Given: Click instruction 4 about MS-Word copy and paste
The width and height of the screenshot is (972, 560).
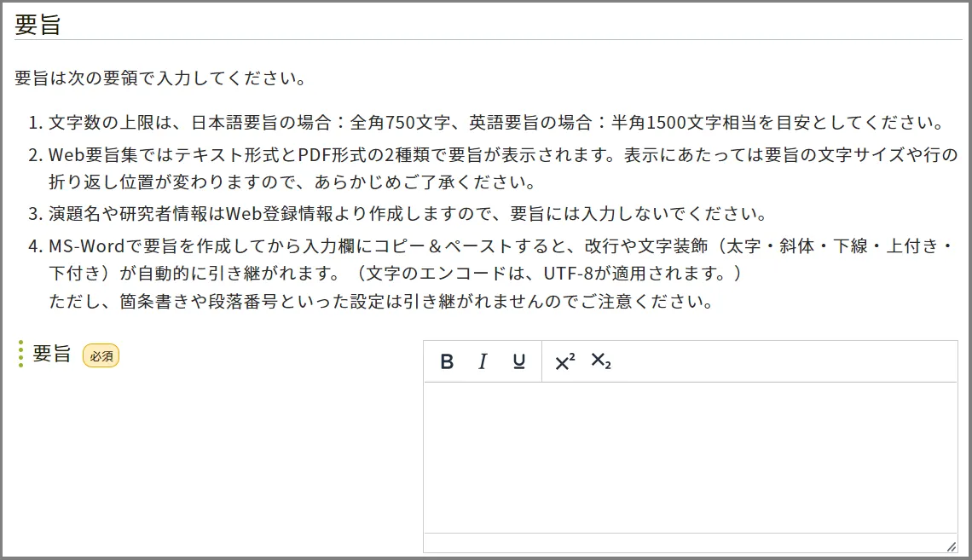Looking at the screenshot, I should [x=500, y=246].
